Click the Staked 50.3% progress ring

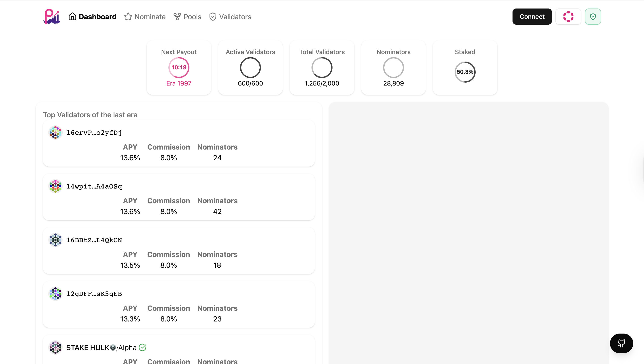(465, 72)
